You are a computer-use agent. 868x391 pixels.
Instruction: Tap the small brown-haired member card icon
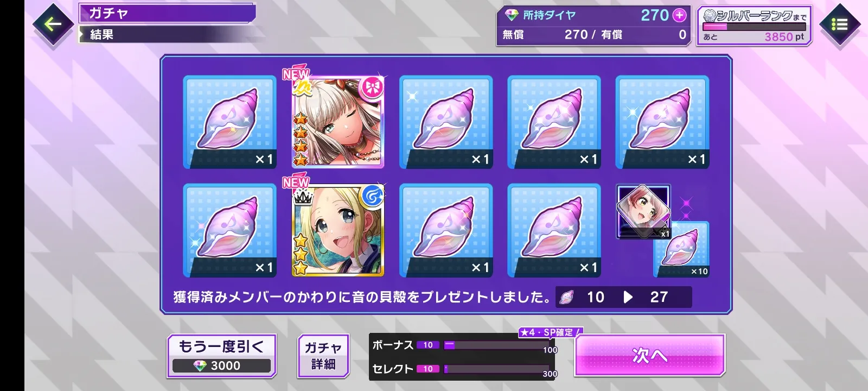pyautogui.click(x=643, y=211)
